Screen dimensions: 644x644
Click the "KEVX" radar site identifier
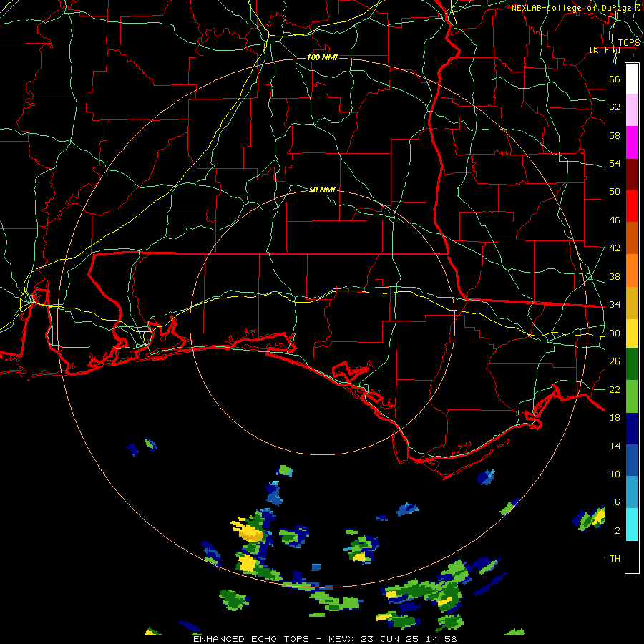tap(342, 639)
